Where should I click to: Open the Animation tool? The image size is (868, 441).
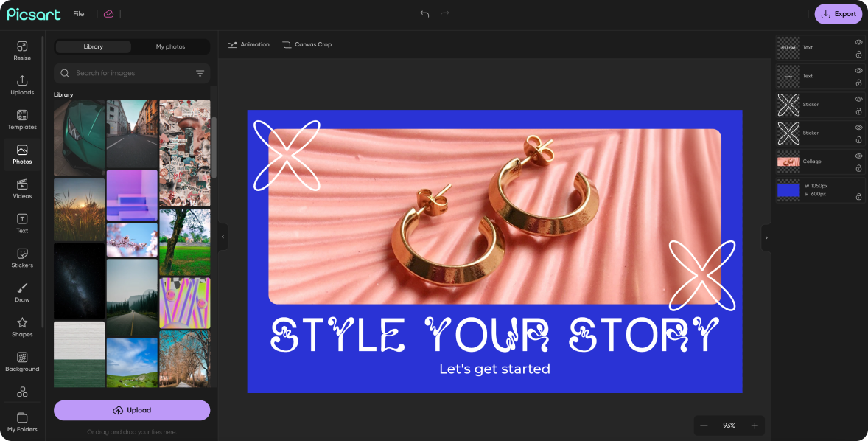coord(249,44)
